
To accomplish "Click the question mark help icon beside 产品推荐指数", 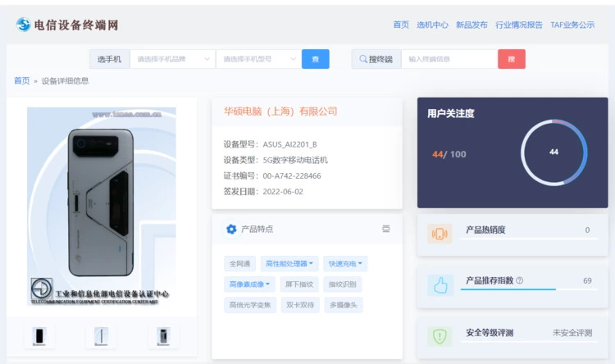I will (520, 280).
